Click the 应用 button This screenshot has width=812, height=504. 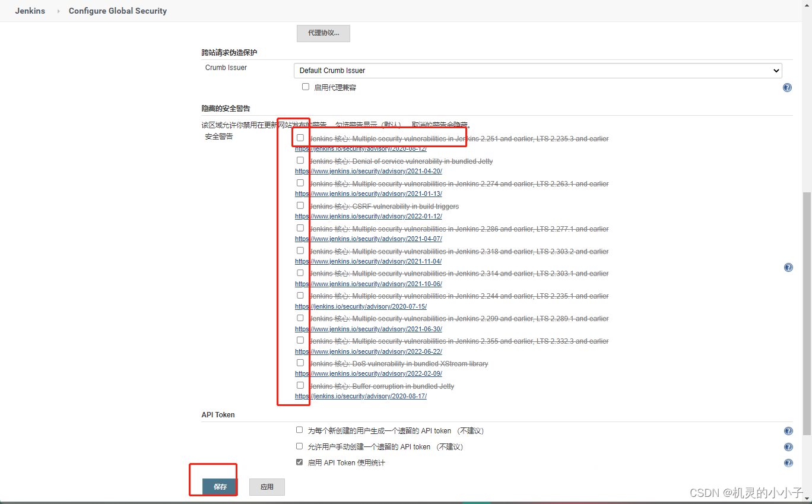point(267,487)
